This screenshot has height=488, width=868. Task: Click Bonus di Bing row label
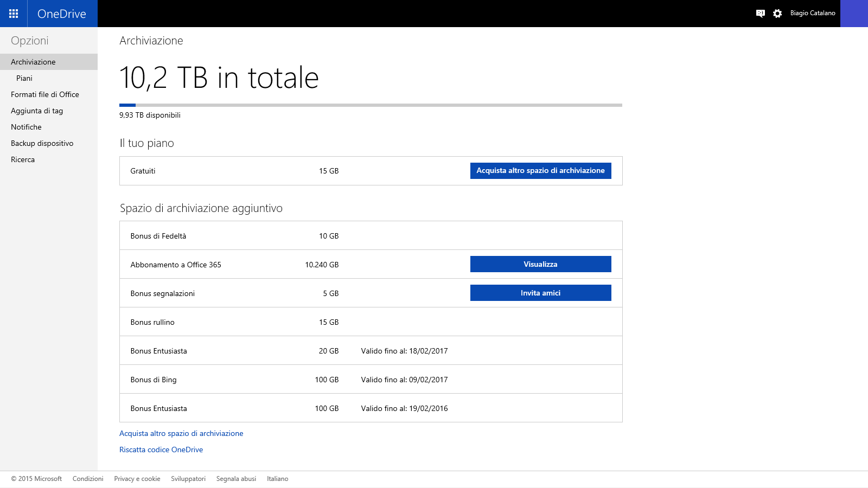pyautogui.click(x=154, y=380)
